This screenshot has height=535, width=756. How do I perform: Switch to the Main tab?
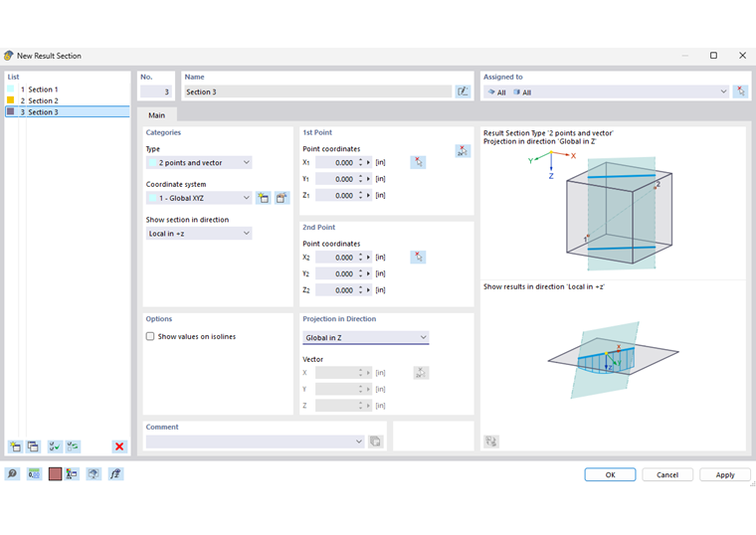(x=157, y=115)
